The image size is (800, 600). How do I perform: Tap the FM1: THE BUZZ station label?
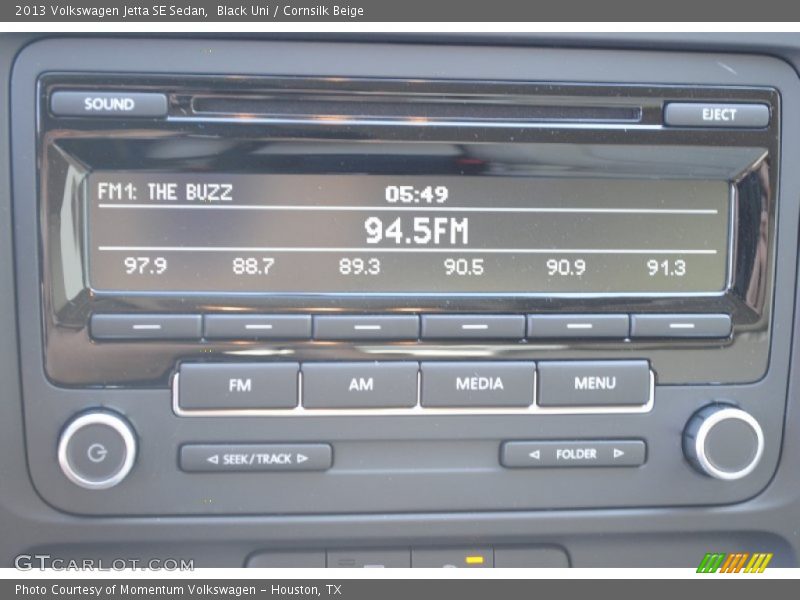[165, 192]
